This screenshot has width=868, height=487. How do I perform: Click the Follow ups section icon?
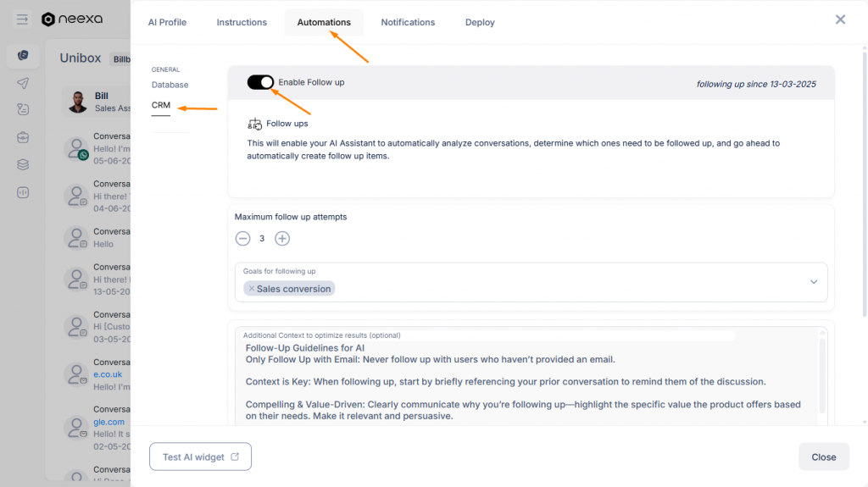click(254, 124)
